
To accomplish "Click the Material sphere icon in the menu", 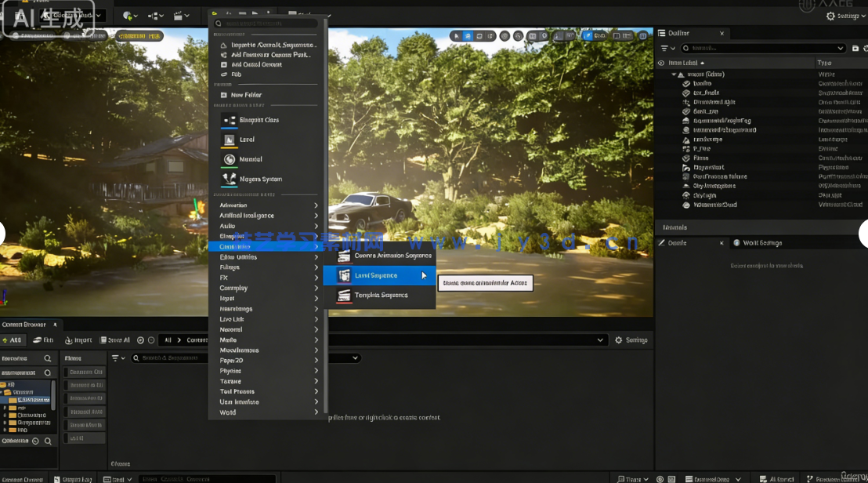I will [229, 159].
